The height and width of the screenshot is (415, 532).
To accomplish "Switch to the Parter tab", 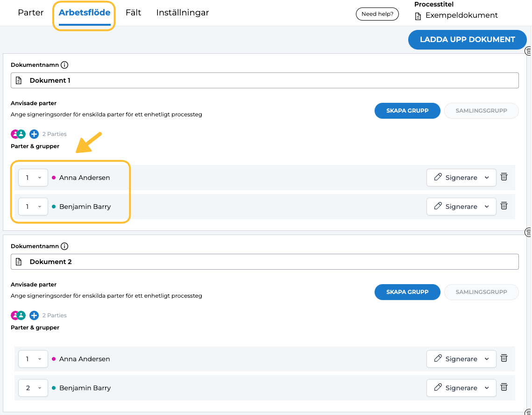I will click(31, 13).
